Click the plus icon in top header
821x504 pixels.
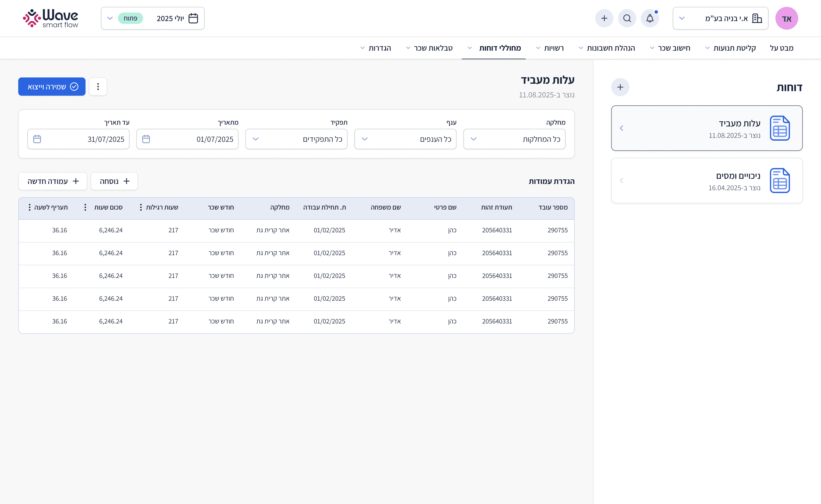click(x=604, y=18)
